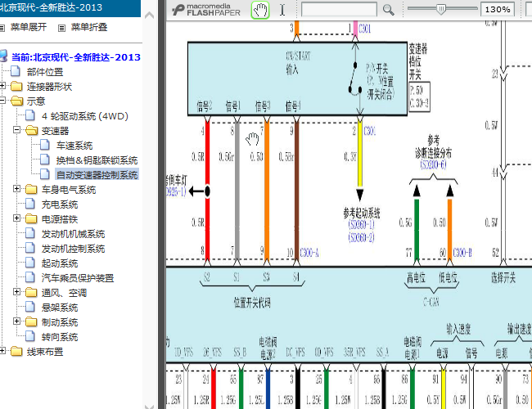
Task: Click the 菜单折叠 list icon
Action: (61, 28)
